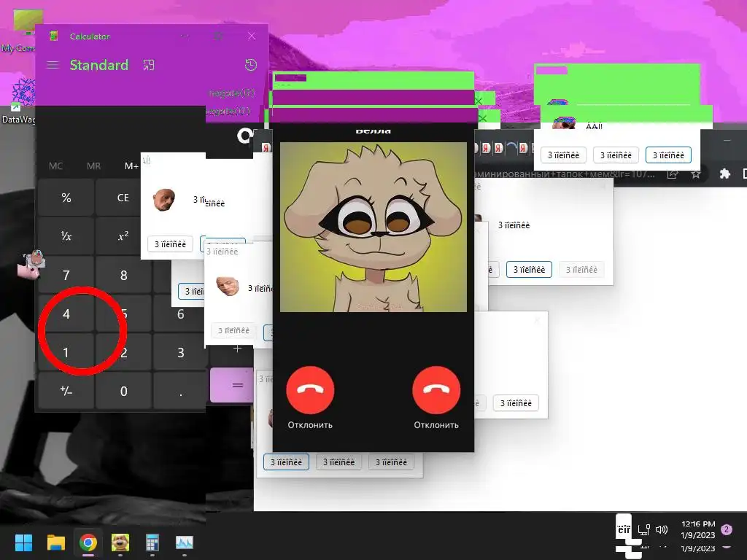747x560 pixels.
Task: Click digit 3 on the Calculator keypad
Action: (x=181, y=352)
